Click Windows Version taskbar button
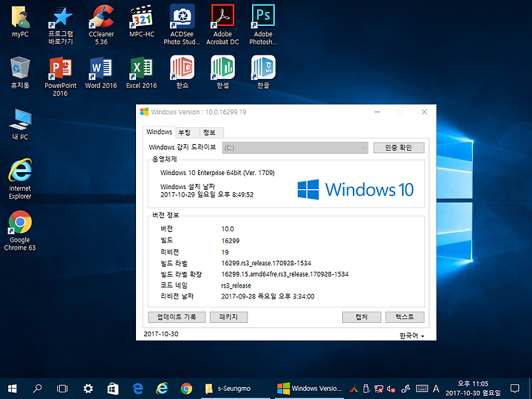This screenshot has width=532, height=399. tap(309, 389)
